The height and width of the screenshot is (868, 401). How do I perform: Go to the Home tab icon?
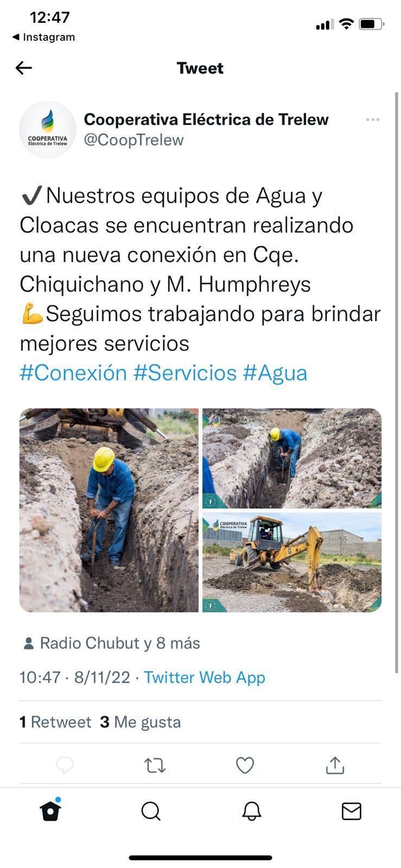click(50, 810)
